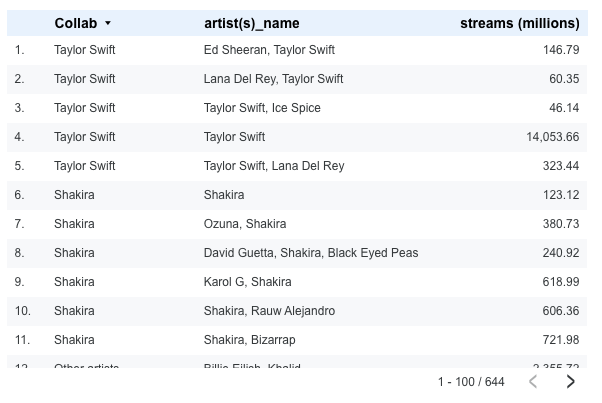
Task: Select the Karol G, Shakira cell
Action: pyautogui.click(x=247, y=281)
